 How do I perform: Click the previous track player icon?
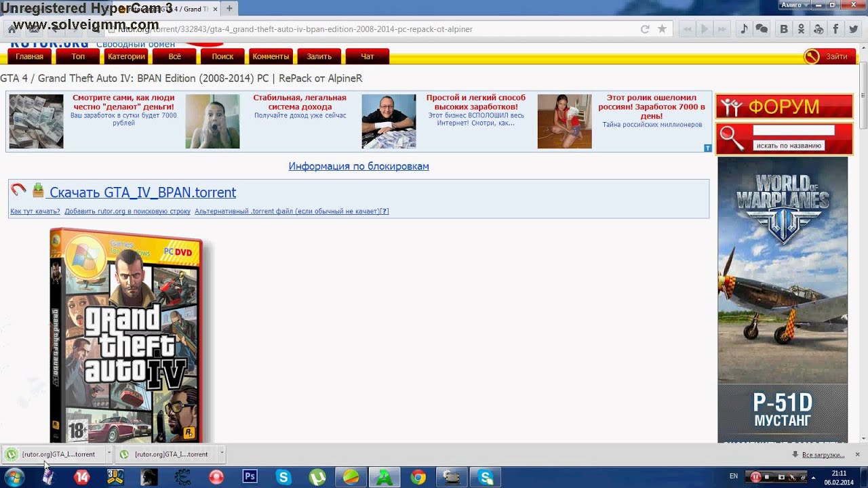click(688, 29)
